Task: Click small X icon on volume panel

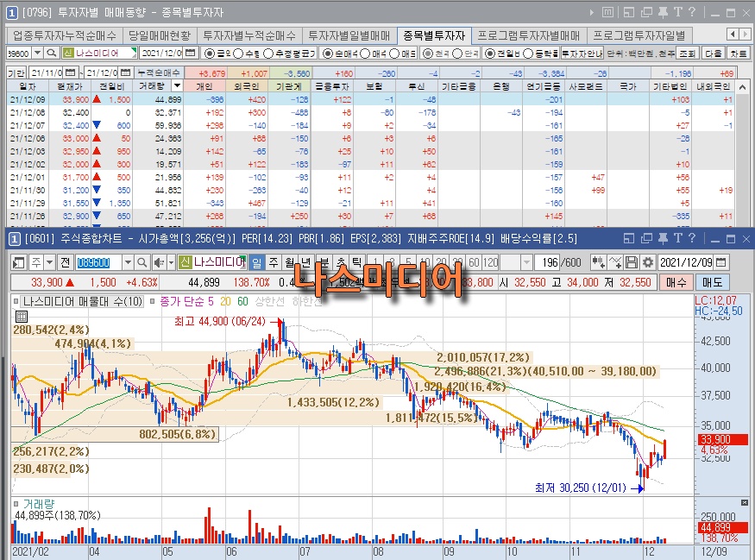Action: 745,503
